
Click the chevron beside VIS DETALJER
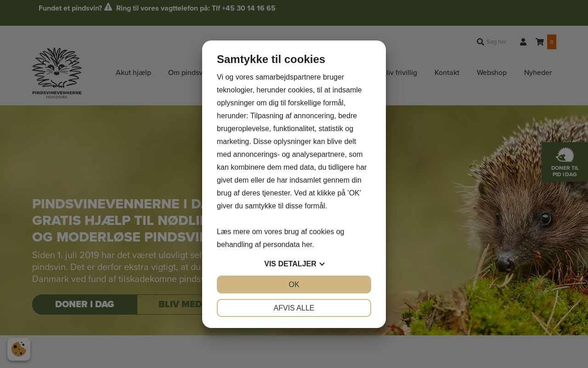pyautogui.click(x=322, y=264)
